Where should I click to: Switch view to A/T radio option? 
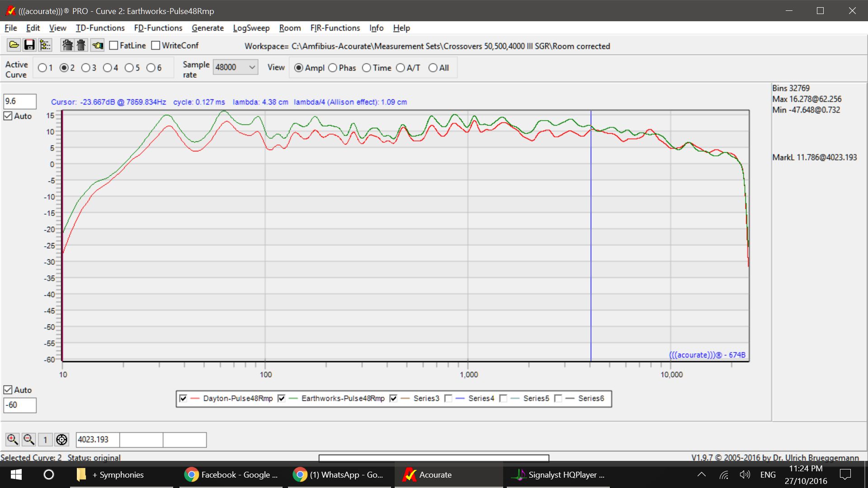[x=401, y=68]
